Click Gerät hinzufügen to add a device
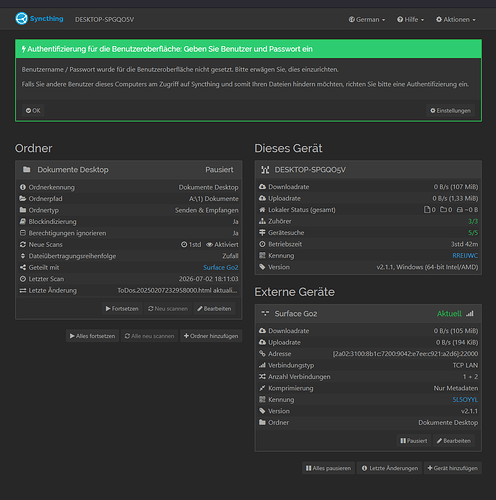Screen dimensions: 496x500 click(x=453, y=468)
